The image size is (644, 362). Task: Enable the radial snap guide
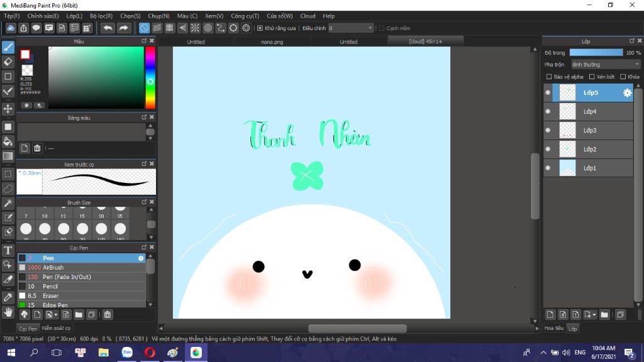tap(195, 28)
